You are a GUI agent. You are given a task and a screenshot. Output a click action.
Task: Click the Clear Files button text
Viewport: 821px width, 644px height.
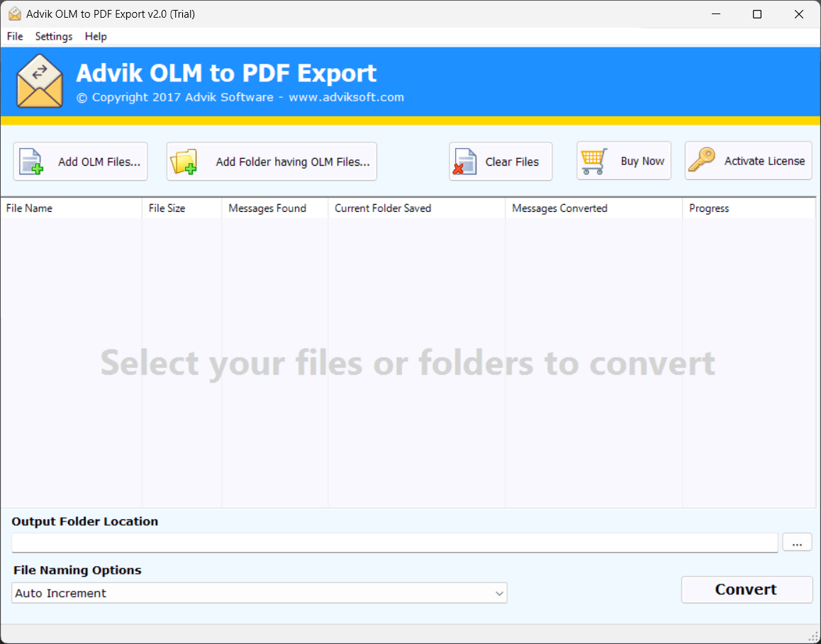[x=512, y=162]
